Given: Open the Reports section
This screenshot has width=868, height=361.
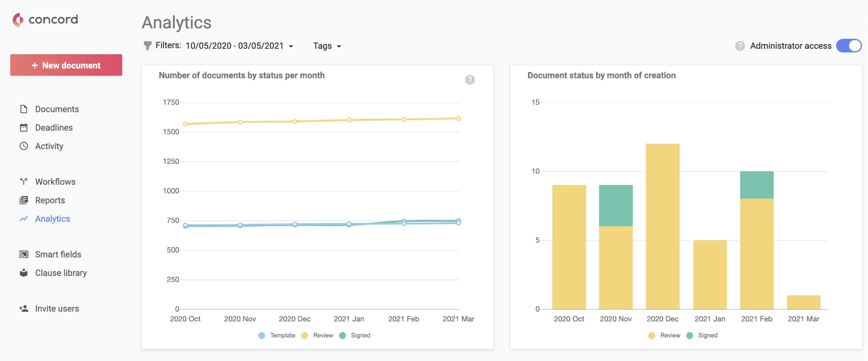Looking at the screenshot, I should (x=50, y=200).
